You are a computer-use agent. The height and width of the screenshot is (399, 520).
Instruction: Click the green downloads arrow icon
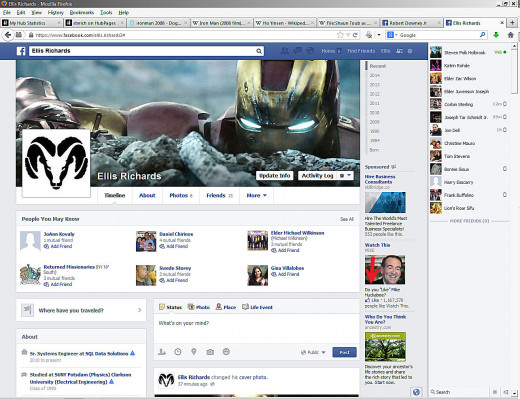pyautogui.click(x=496, y=35)
